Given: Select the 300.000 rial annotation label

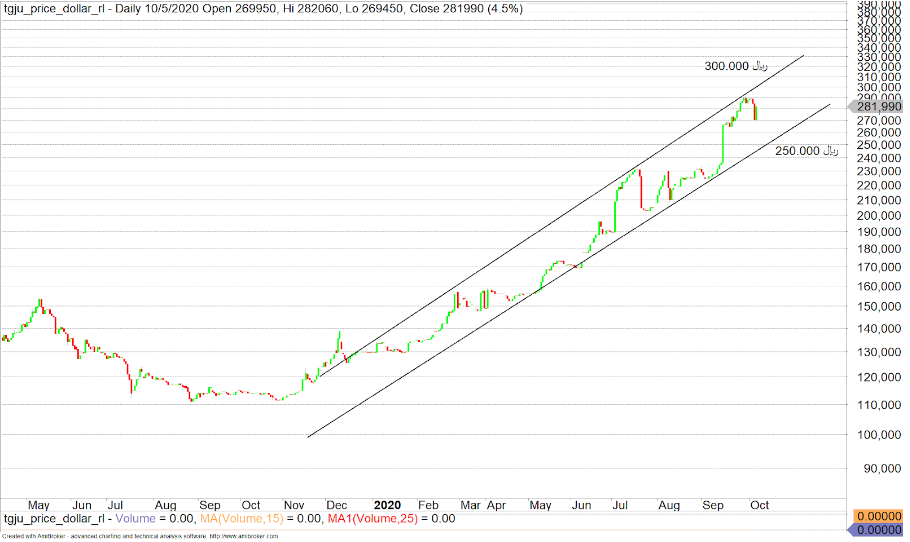Looking at the screenshot, I should pos(735,66).
